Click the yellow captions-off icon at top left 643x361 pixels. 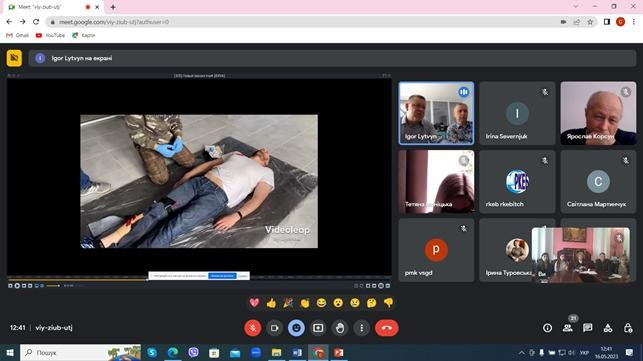[14, 58]
